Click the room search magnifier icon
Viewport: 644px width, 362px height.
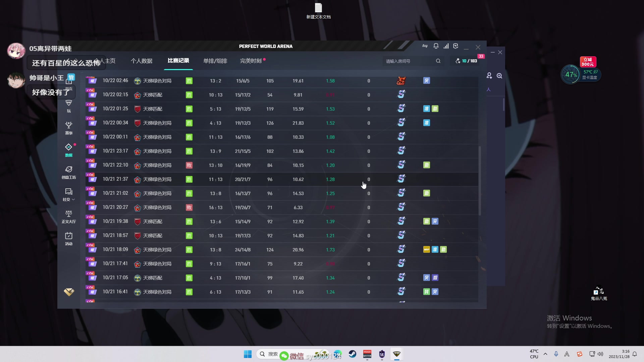pyautogui.click(x=438, y=61)
